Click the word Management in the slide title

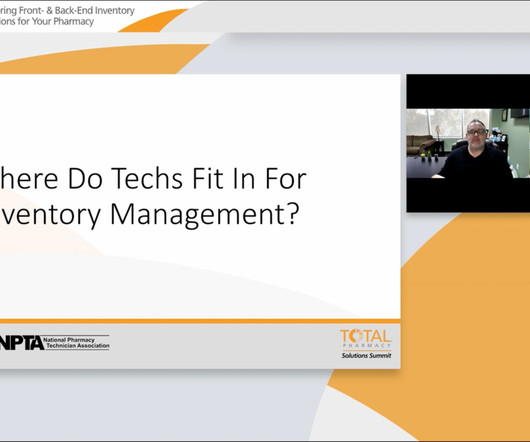[196, 215]
